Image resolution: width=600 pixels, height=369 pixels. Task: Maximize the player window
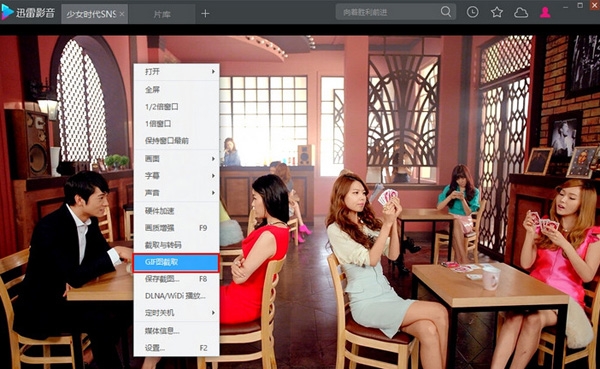pos(580,5)
